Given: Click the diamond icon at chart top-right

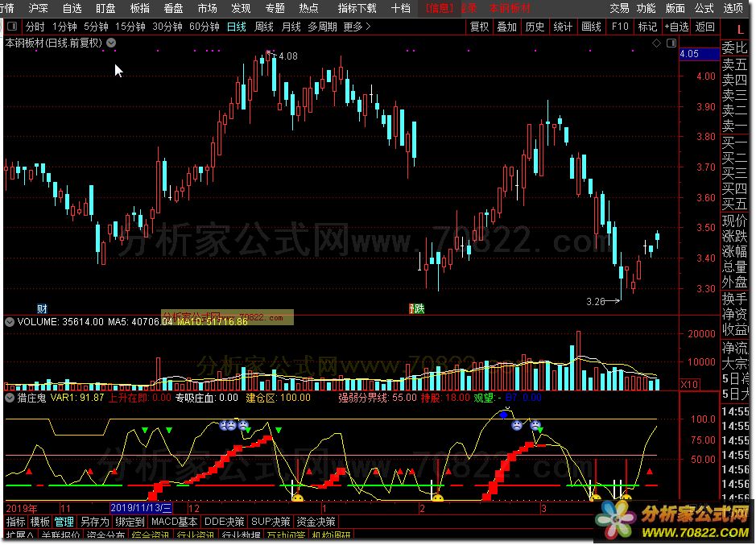Looking at the screenshot, I should [x=657, y=43].
